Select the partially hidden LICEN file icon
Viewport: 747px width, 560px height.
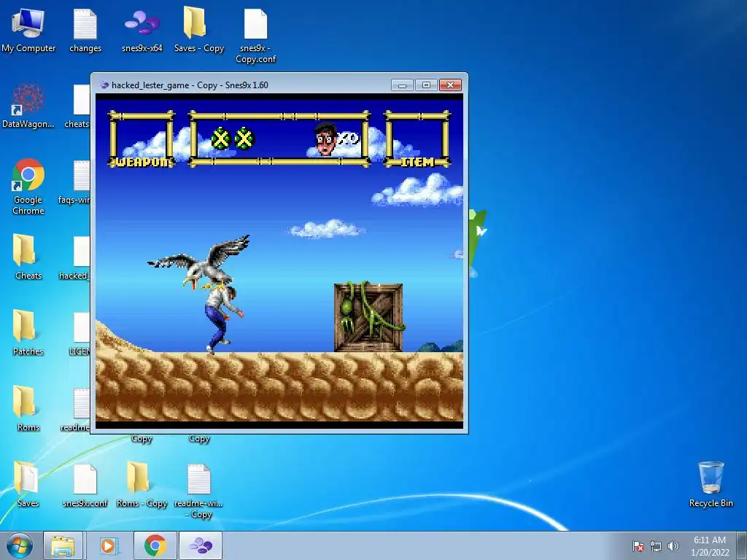click(80, 333)
